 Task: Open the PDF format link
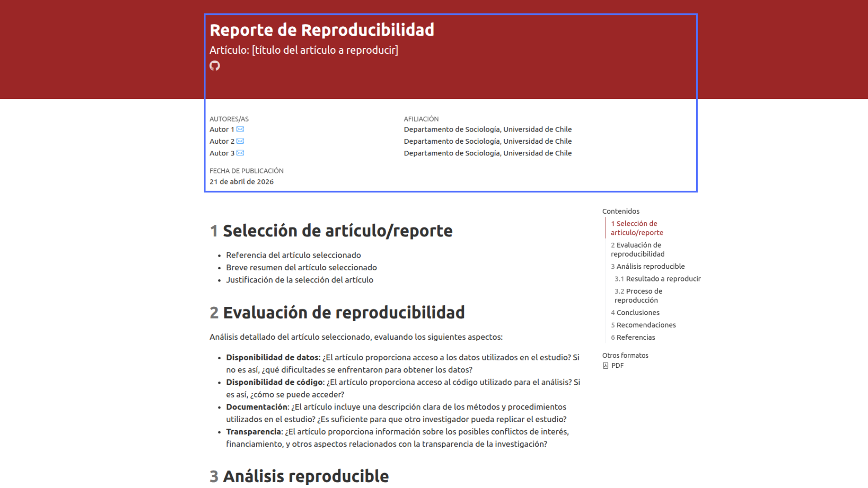[x=617, y=366]
